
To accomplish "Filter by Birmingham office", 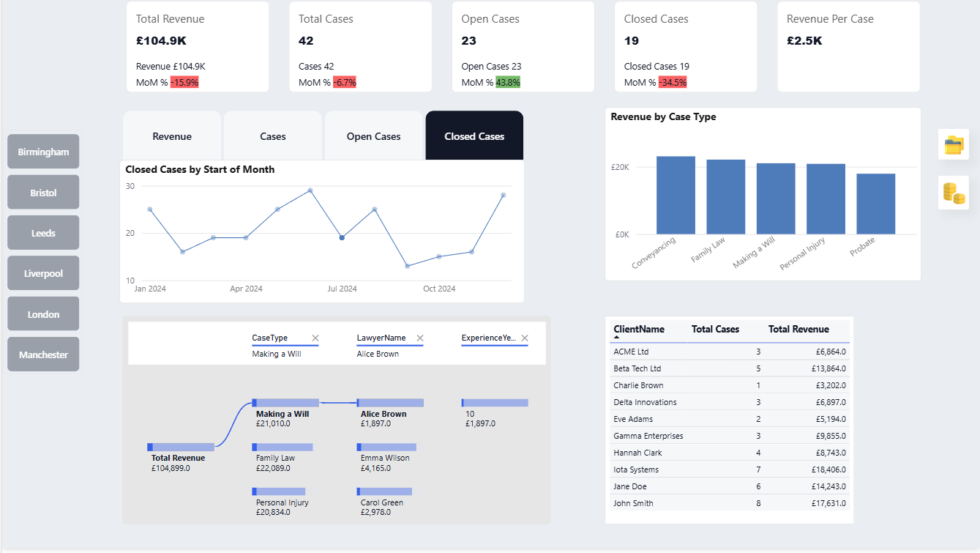I will (x=43, y=152).
